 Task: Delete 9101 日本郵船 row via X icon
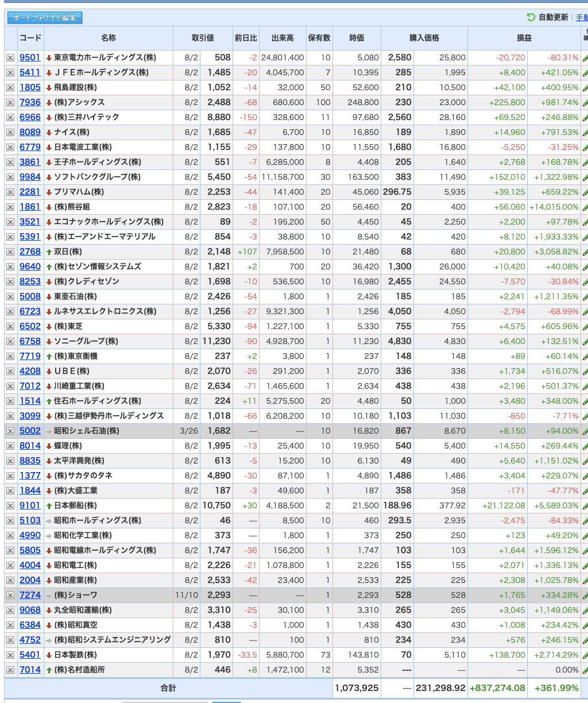pos(10,505)
